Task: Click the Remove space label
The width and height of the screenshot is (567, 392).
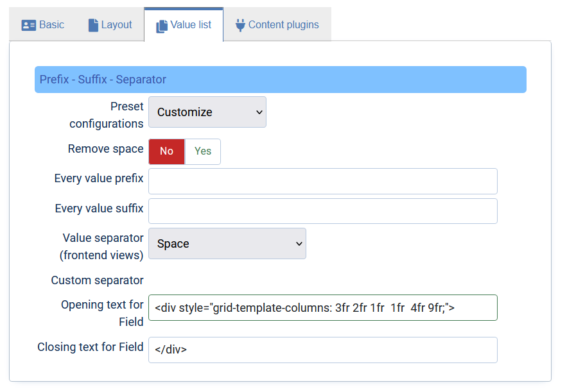Action: [x=105, y=149]
